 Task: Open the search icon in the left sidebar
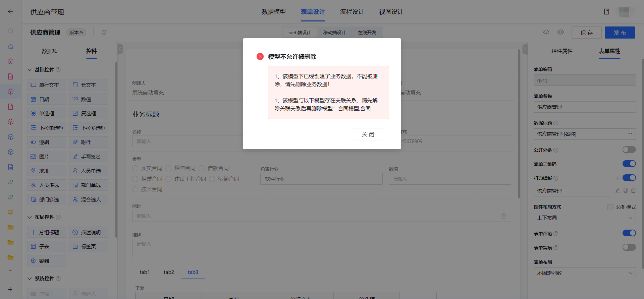(10, 31)
